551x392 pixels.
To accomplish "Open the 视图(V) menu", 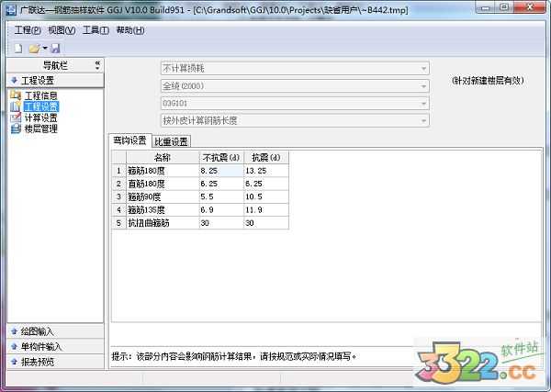I will 62,30.
